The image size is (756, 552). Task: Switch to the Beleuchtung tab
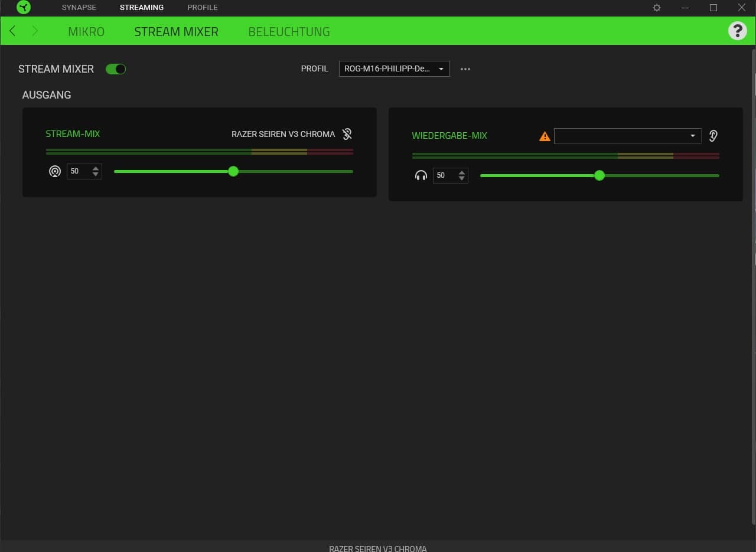tap(289, 31)
